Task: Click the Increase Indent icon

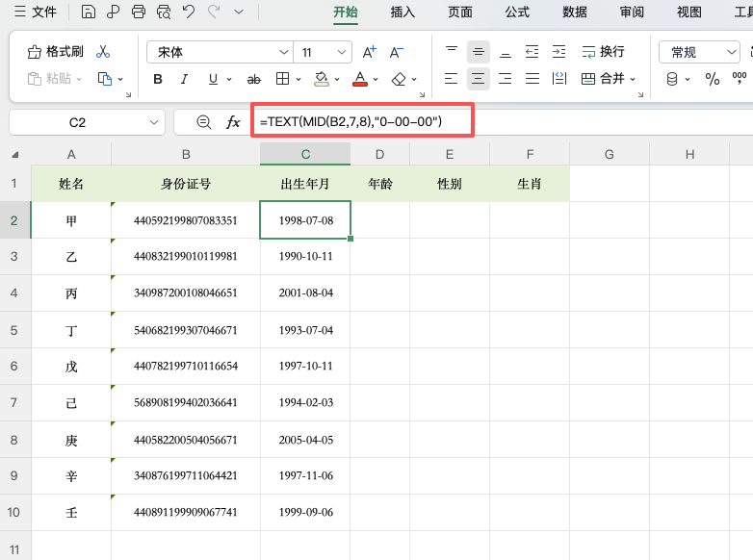Action: coord(559,52)
